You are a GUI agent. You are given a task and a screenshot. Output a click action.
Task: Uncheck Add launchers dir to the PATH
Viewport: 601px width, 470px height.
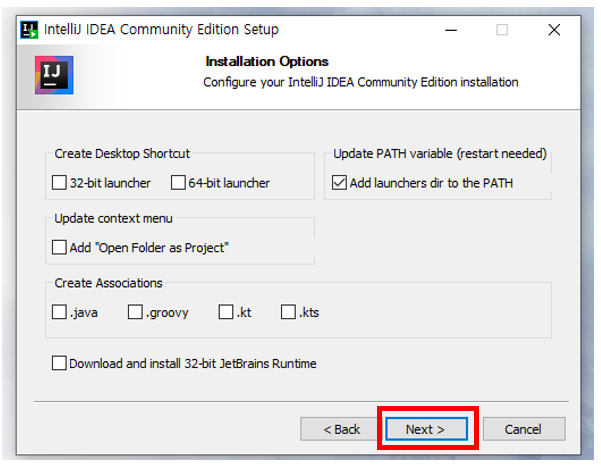[339, 182]
